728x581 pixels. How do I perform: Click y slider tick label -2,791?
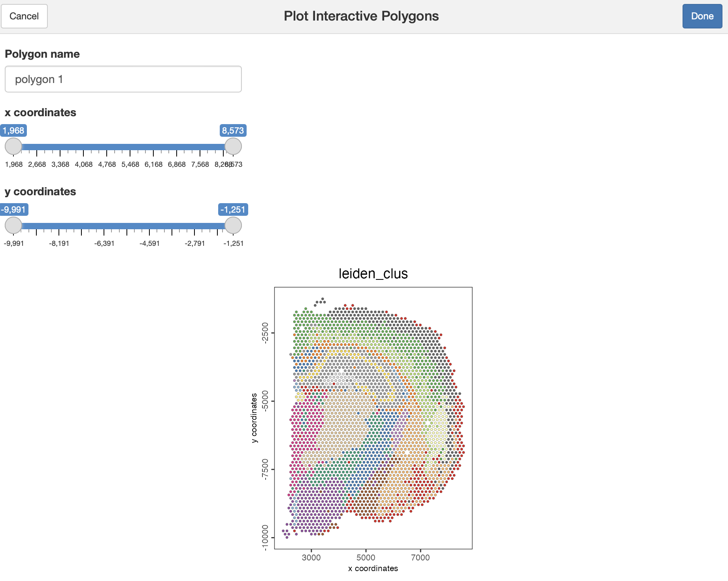[195, 243]
